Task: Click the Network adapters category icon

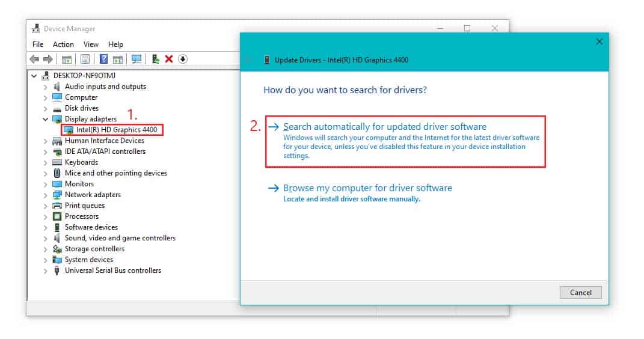Action: 57,195
